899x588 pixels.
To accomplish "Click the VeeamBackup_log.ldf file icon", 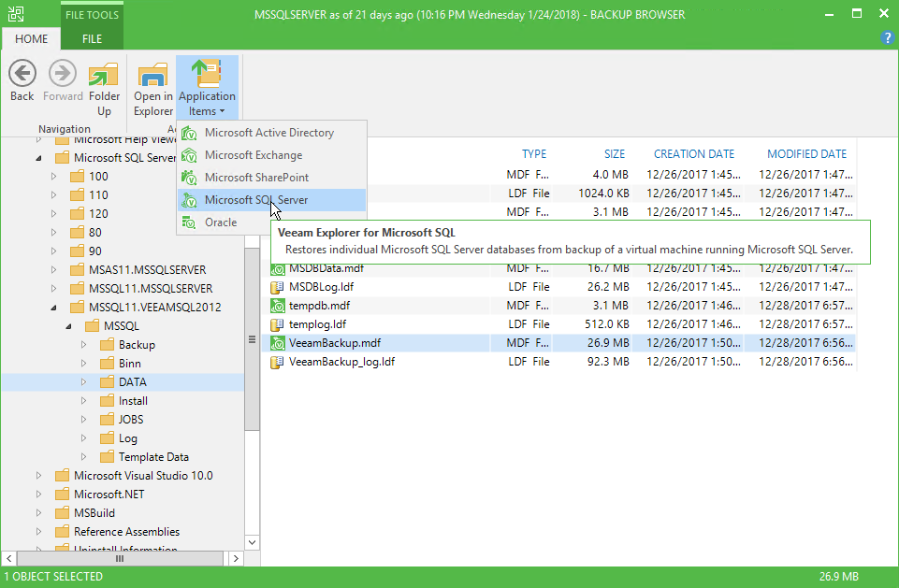I will coord(278,362).
